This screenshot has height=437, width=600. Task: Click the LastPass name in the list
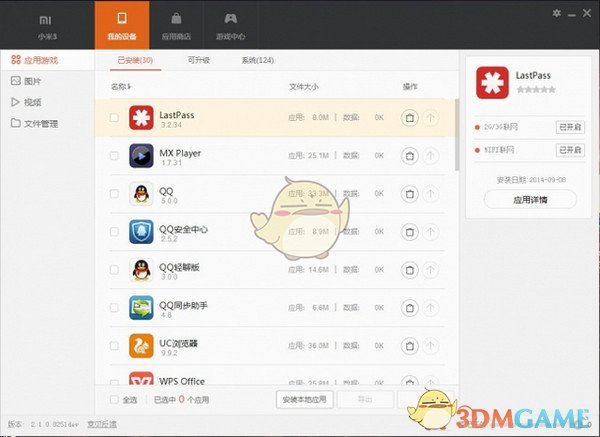click(x=176, y=115)
